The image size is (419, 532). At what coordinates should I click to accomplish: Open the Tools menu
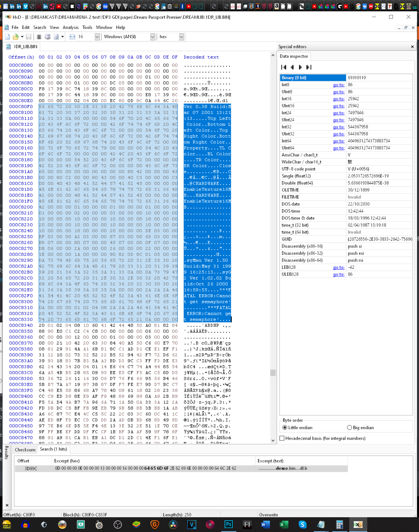point(87,27)
